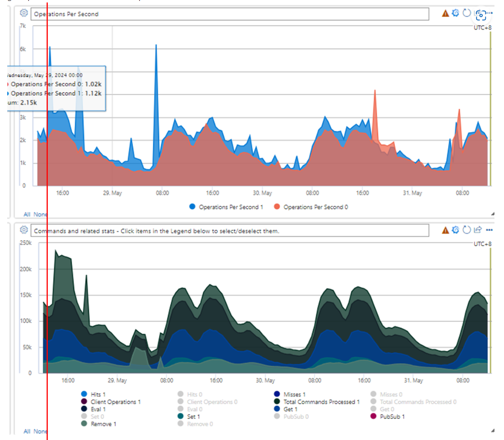Open the chart warnings via the warning triangle
The width and height of the screenshot is (504, 440).
(445, 13)
